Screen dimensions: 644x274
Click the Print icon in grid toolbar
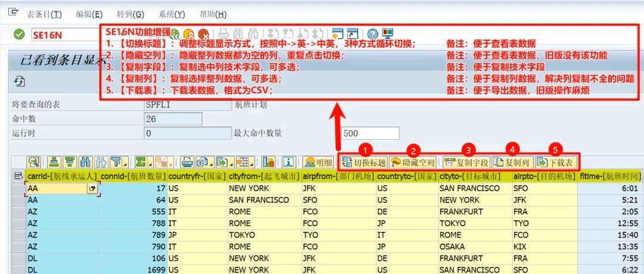coord(187,162)
